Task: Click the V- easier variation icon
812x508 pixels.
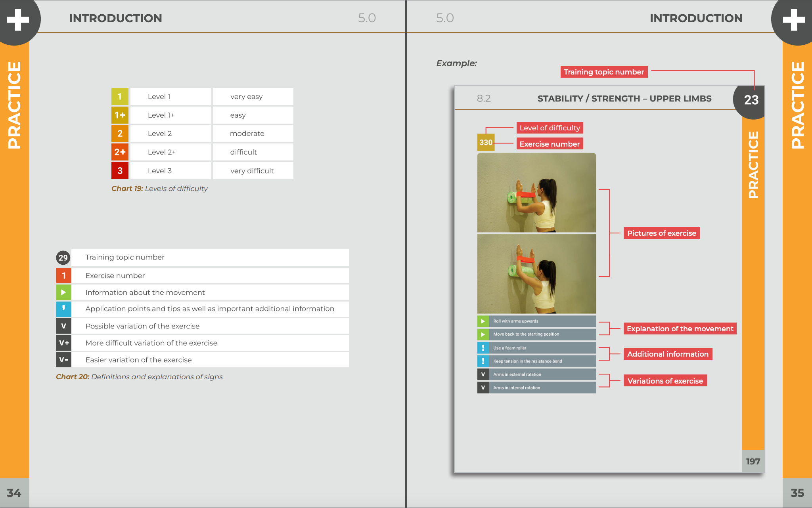Action: coord(63,360)
